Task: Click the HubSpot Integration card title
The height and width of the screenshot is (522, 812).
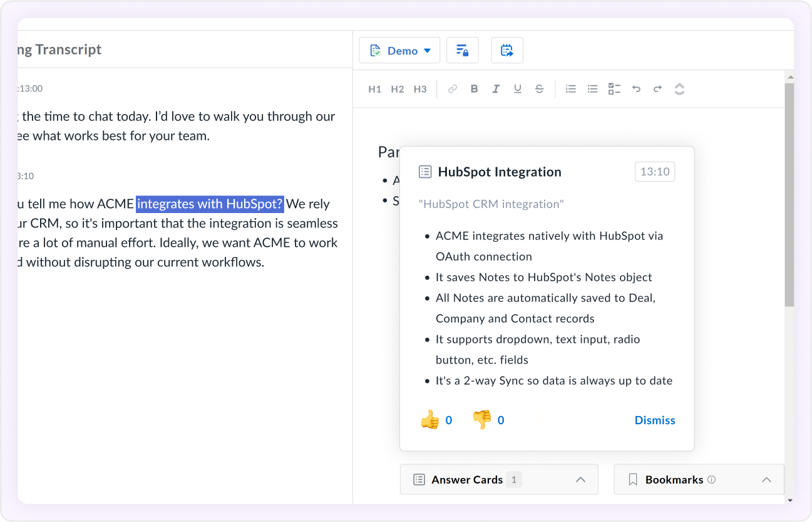Action: pos(500,172)
